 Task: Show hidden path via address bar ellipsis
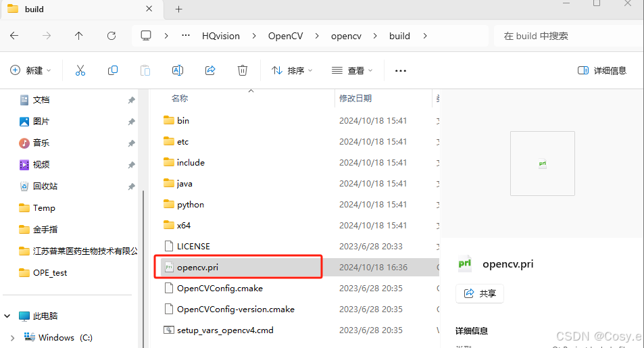186,35
